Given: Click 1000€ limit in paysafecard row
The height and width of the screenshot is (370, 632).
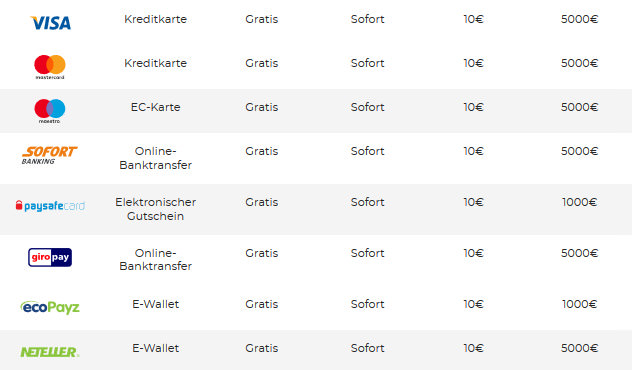Looking at the screenshot, I should pos(580,202).
